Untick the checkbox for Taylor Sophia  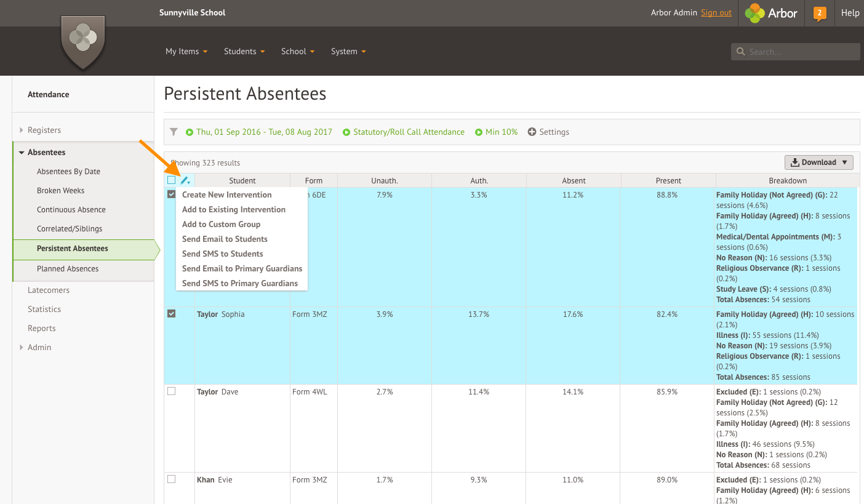[x=171, y=314]
